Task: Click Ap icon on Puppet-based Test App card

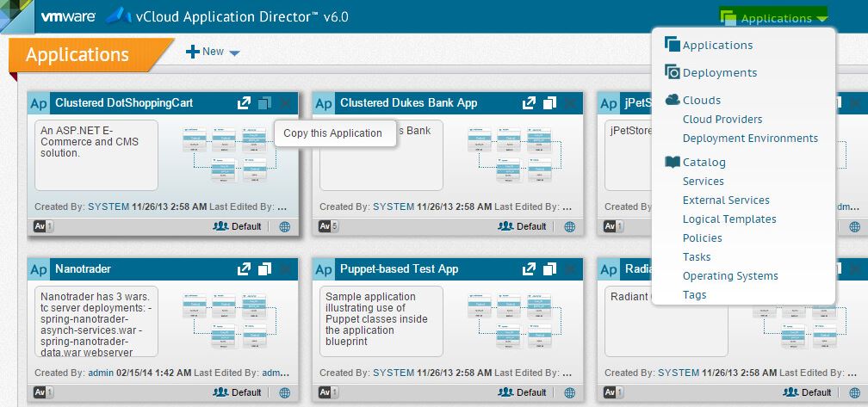Action: tap(324, 269)
